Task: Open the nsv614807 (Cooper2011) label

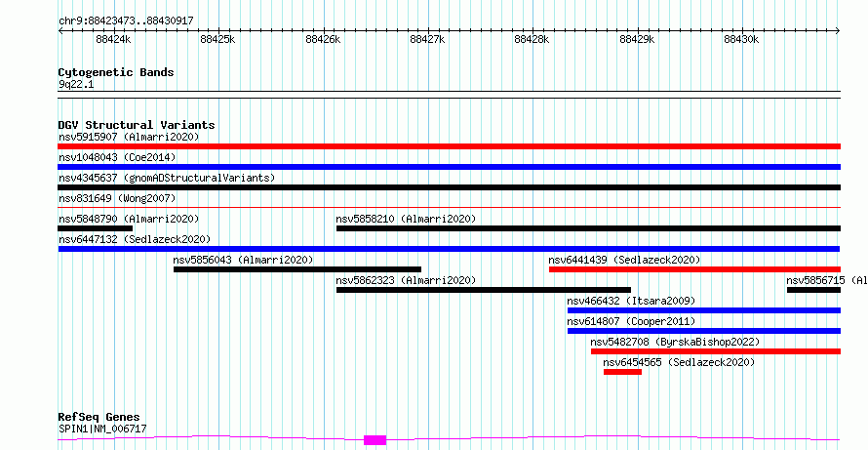Action: [631, 321]
